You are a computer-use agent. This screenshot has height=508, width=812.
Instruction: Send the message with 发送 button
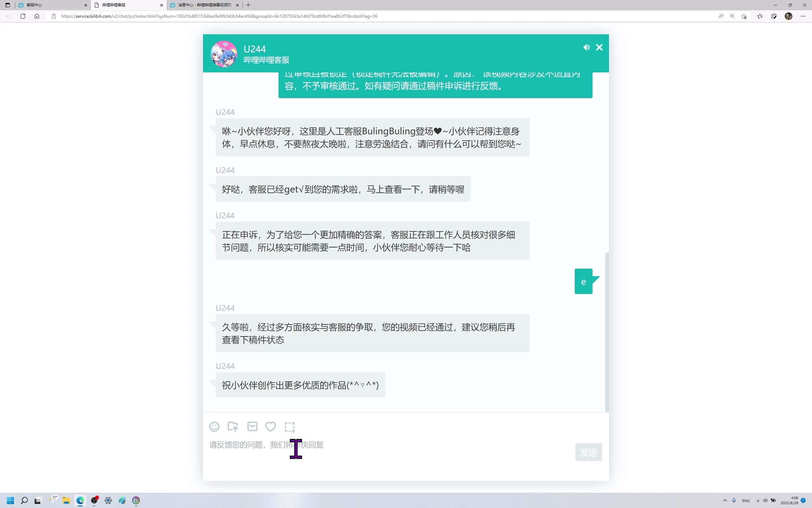(x=588, y=452)
